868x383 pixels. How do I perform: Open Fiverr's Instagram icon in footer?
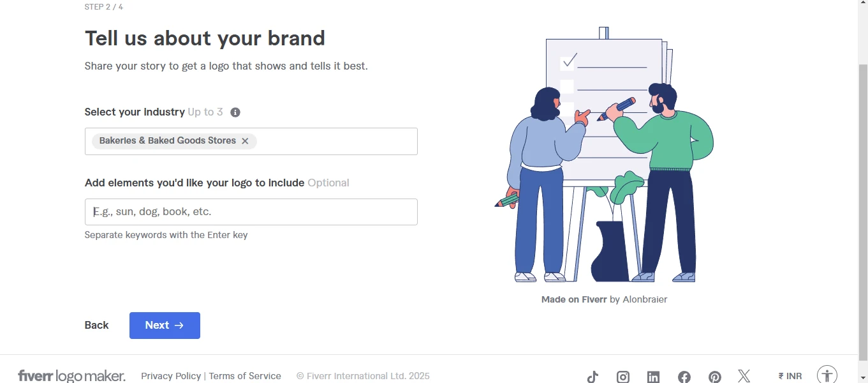click(623, 377)
